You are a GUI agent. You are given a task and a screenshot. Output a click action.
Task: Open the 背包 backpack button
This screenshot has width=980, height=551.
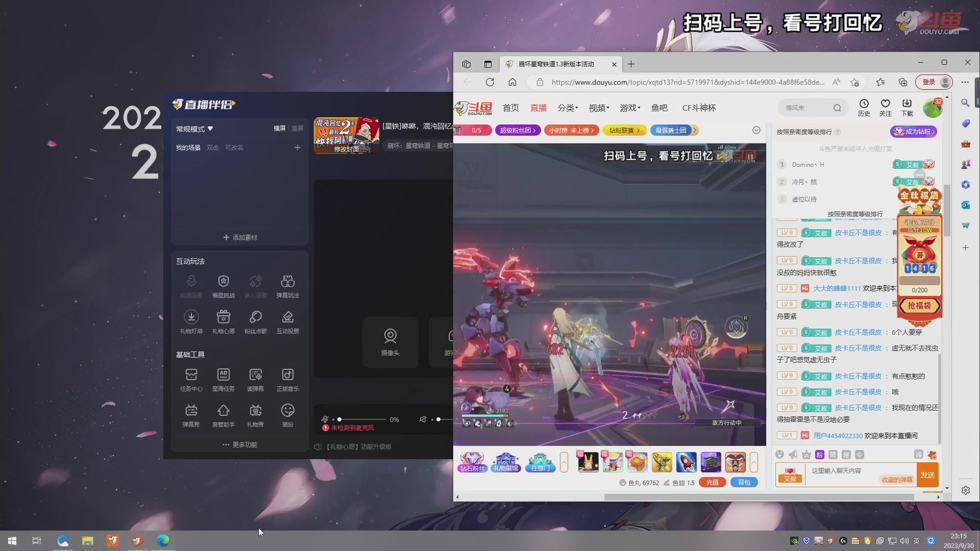(x=744, y=483)
